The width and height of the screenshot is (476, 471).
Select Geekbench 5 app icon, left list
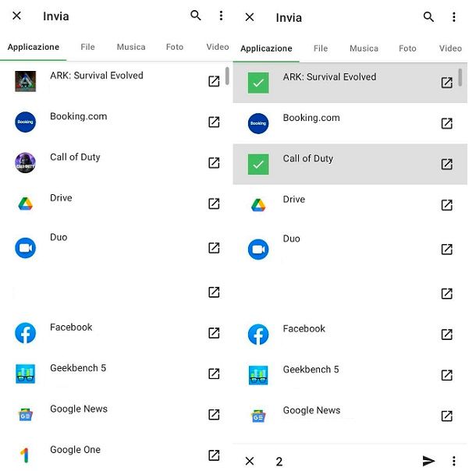[26, 374]
